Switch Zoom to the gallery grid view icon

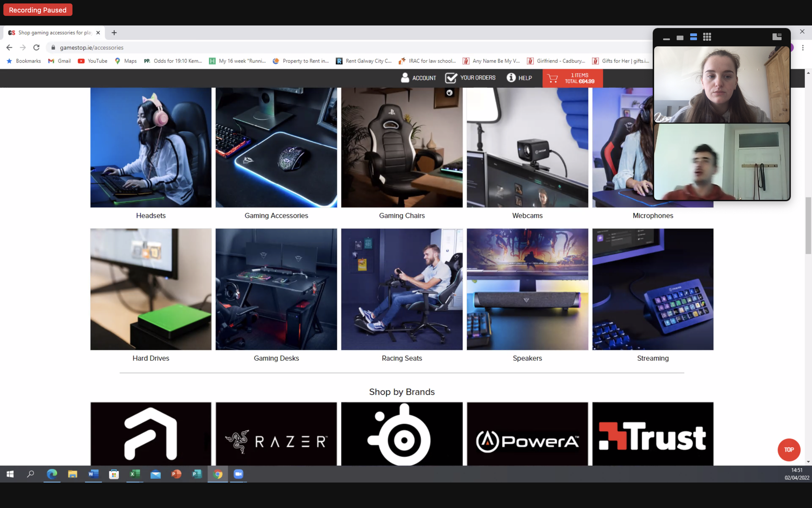coord(707,37)
